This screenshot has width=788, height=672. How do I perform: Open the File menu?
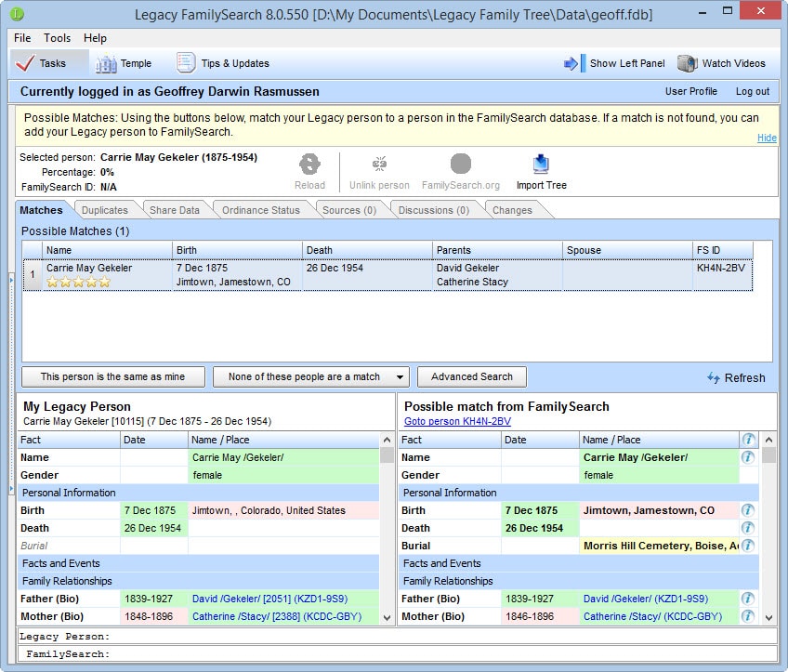22,38
